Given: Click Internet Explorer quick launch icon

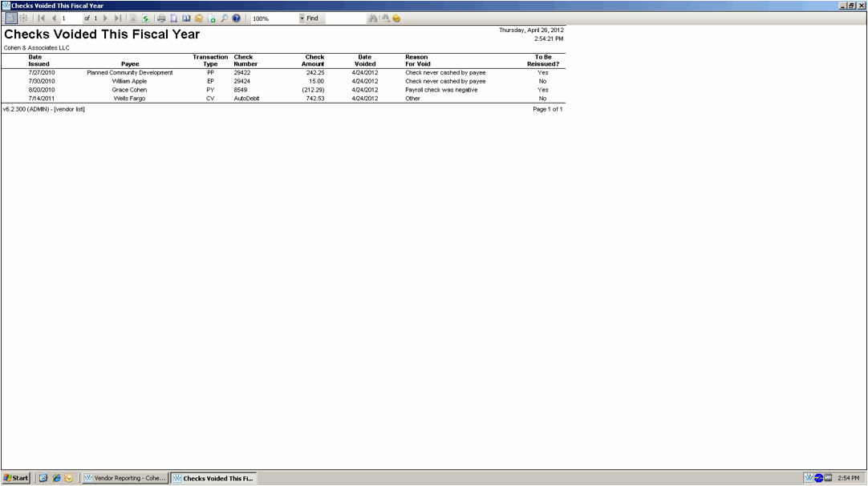Looking at the screenshot, I should (56, 478).
